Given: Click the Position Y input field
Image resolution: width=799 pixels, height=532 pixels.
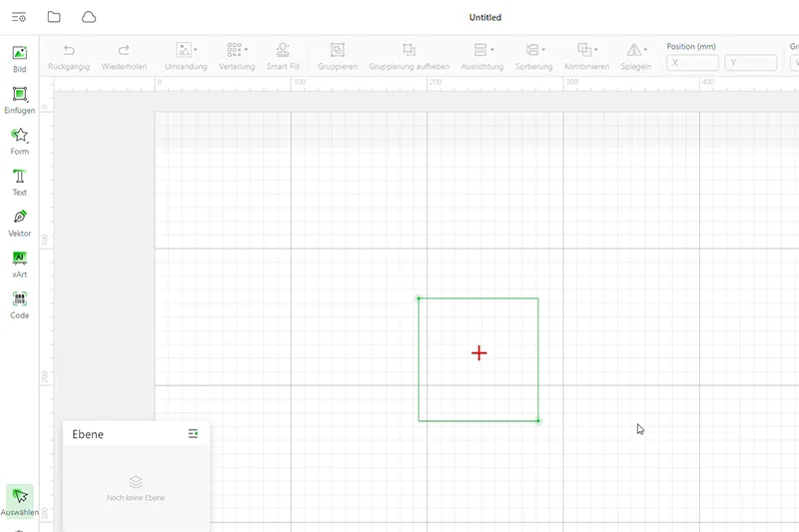Looking at the screenshot, I should click(751, 63).
